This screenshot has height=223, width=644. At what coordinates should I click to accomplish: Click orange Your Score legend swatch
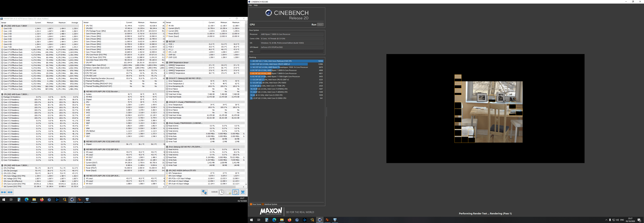(x=251, y=204)
